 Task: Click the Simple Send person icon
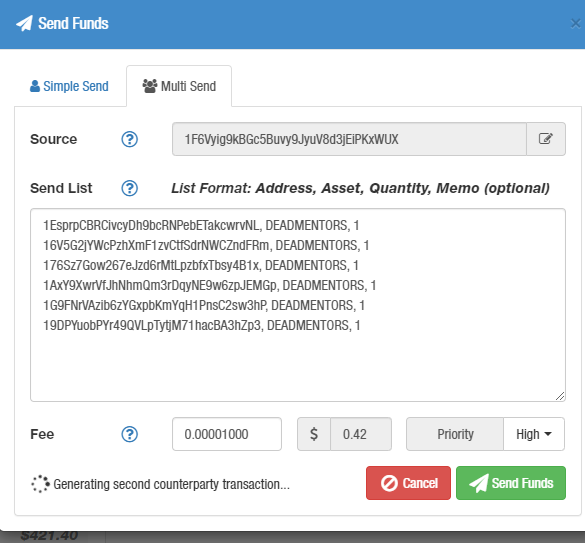[35, 86]
